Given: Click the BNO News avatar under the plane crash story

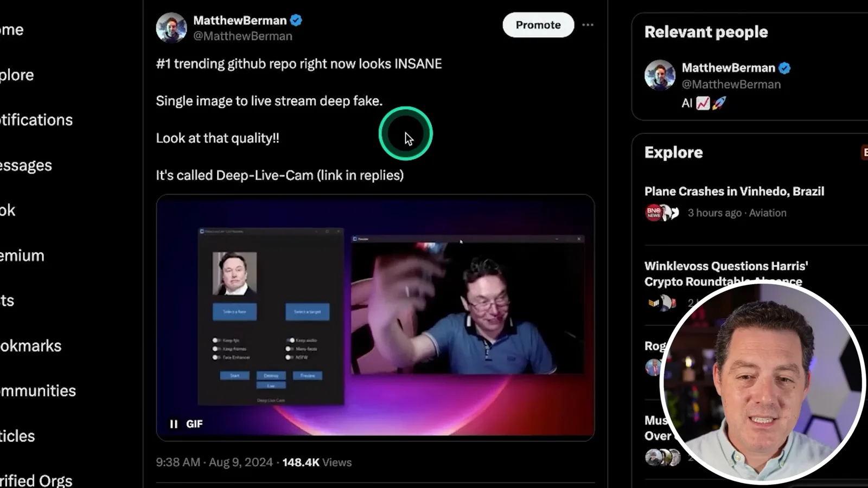Looking at the screenshot, I should click(654, 213).
